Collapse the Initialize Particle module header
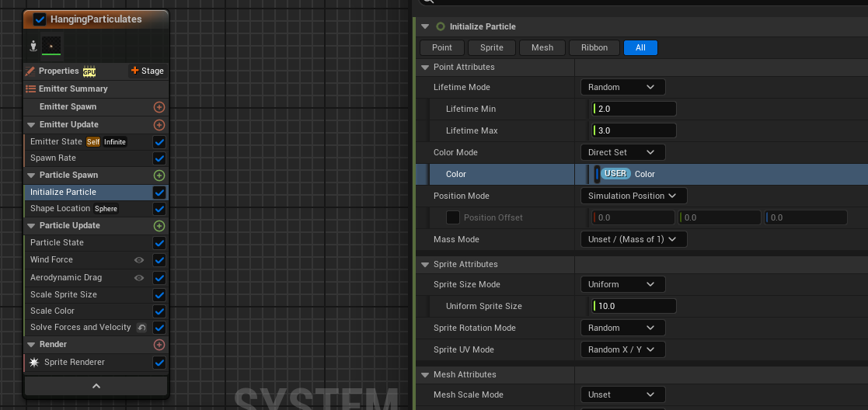This screenshot has height=410, width=868. 425,26
